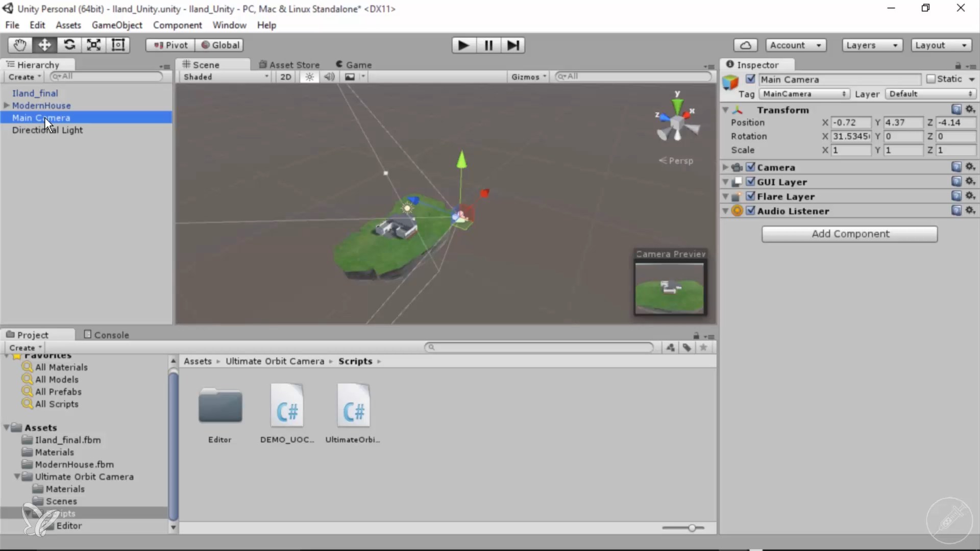This screenshot has height=551, width=980.
Task: Toggle scene audio speaker icon
Action: [329, 77]
